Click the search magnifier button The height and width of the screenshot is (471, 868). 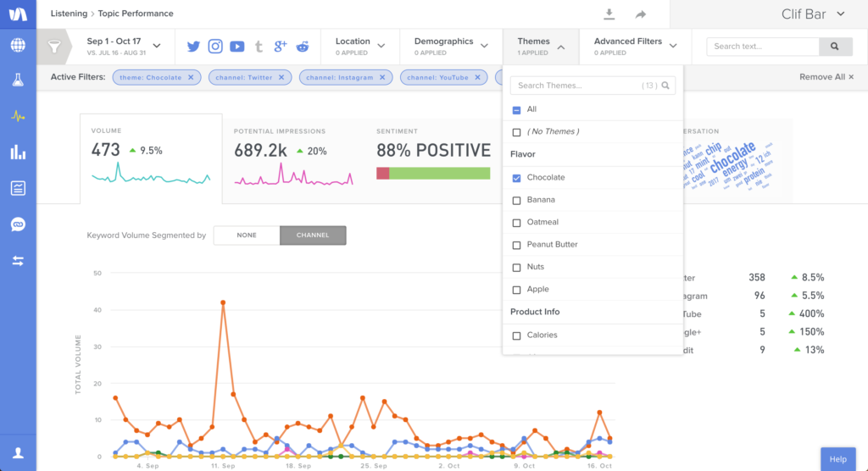pyautogui.click(x=835, y=47)
